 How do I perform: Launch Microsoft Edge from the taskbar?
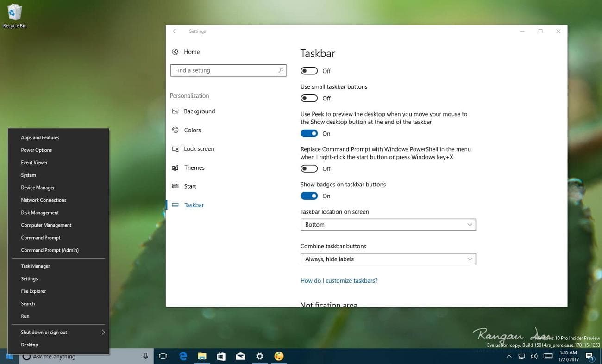[x=182, y=356]
